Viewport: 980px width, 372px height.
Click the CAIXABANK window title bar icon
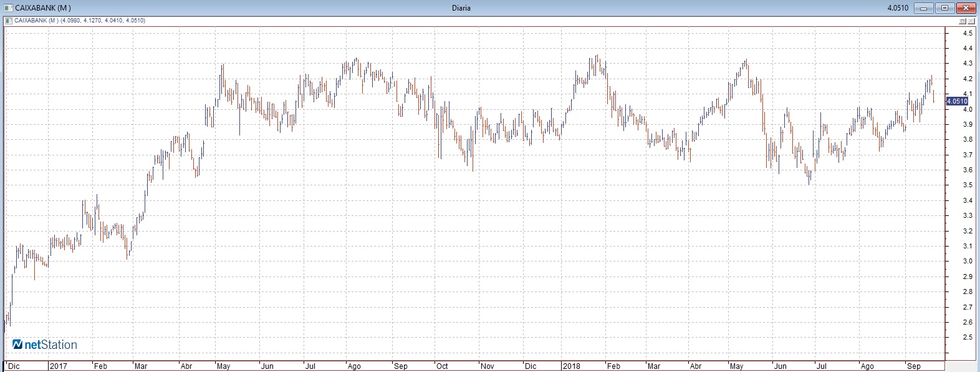pyautogui.click(x=6, y=8)
